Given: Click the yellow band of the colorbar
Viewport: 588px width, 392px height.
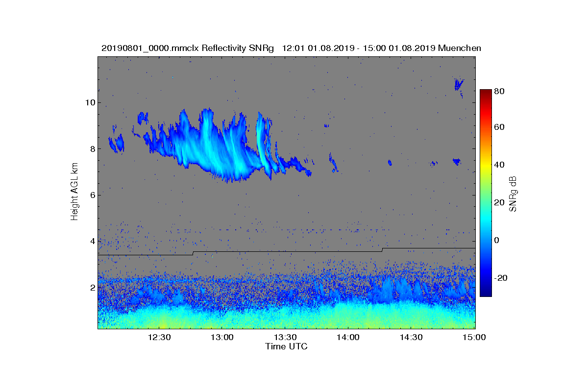Looking at the screenshot, I should point(486,166).
